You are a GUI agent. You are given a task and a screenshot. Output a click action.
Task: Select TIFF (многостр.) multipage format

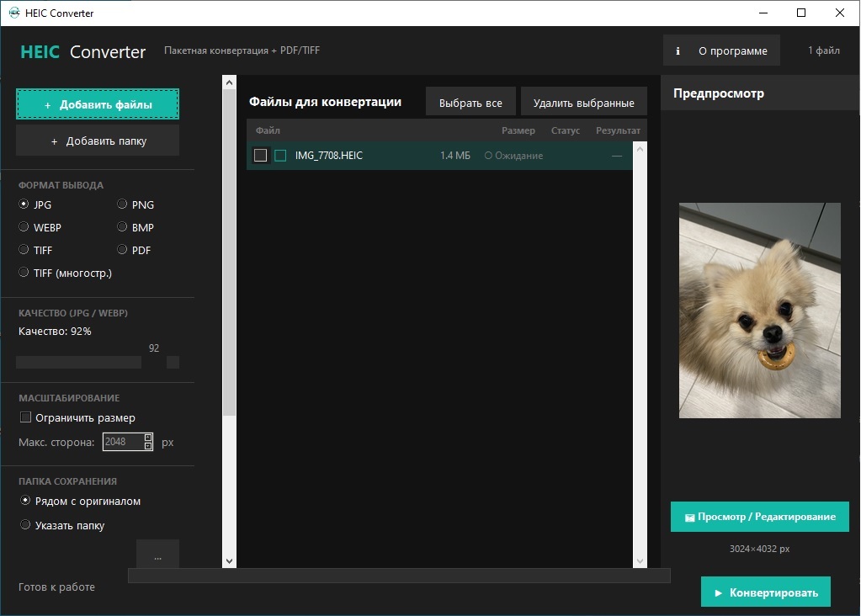(24, 273)
